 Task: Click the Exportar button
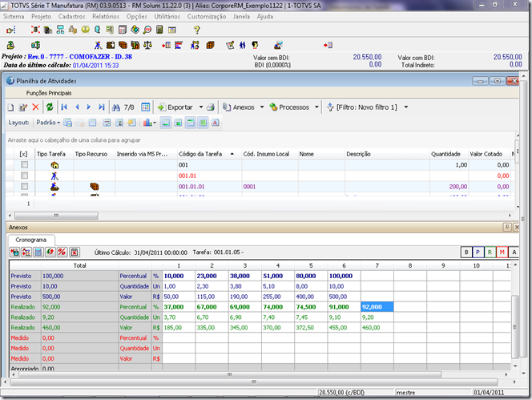pos(175,107)
